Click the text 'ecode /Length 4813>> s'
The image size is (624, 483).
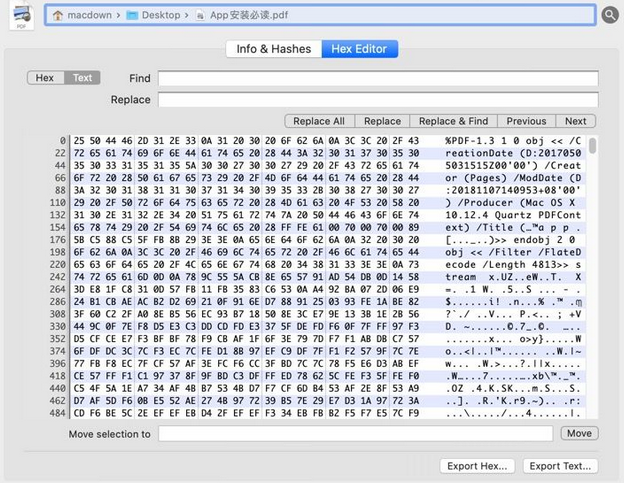(x=513, y=265)
